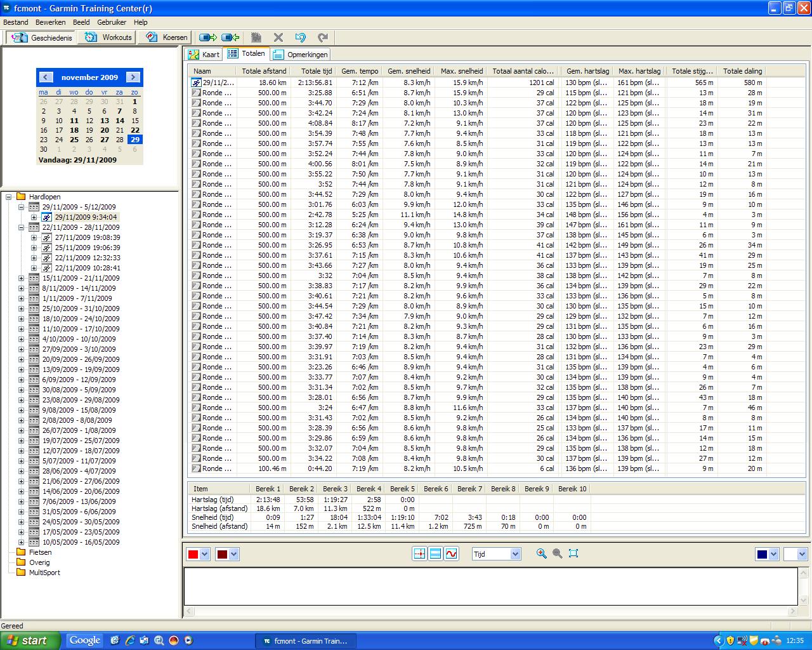Click the undo arrow toolbar icon

[301, 37]
